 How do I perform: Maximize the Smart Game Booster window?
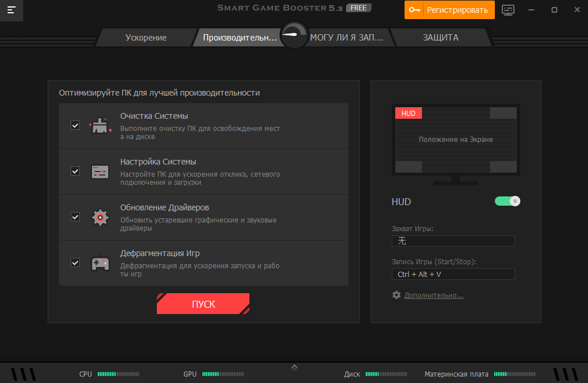[x=554, y=10]
